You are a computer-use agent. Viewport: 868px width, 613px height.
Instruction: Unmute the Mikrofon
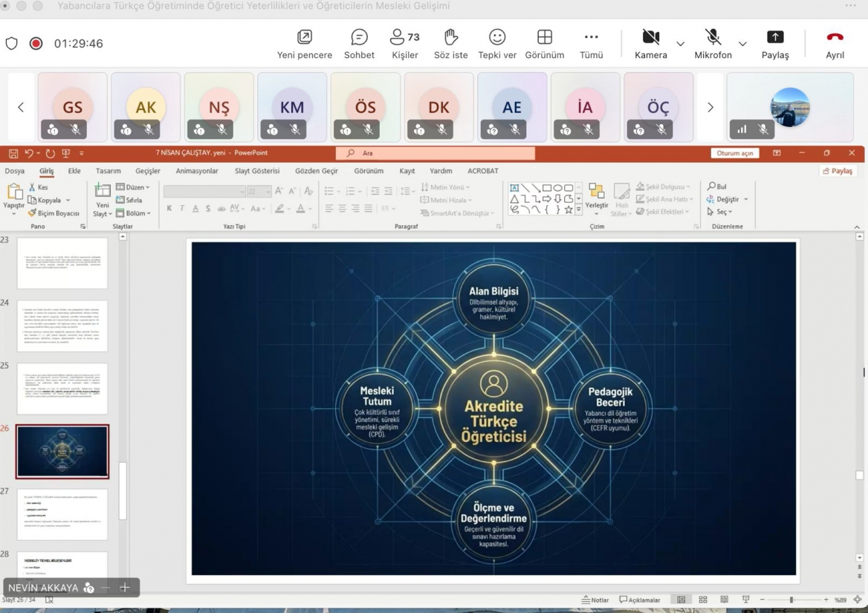pyautogui.click(x=712, y=44)
